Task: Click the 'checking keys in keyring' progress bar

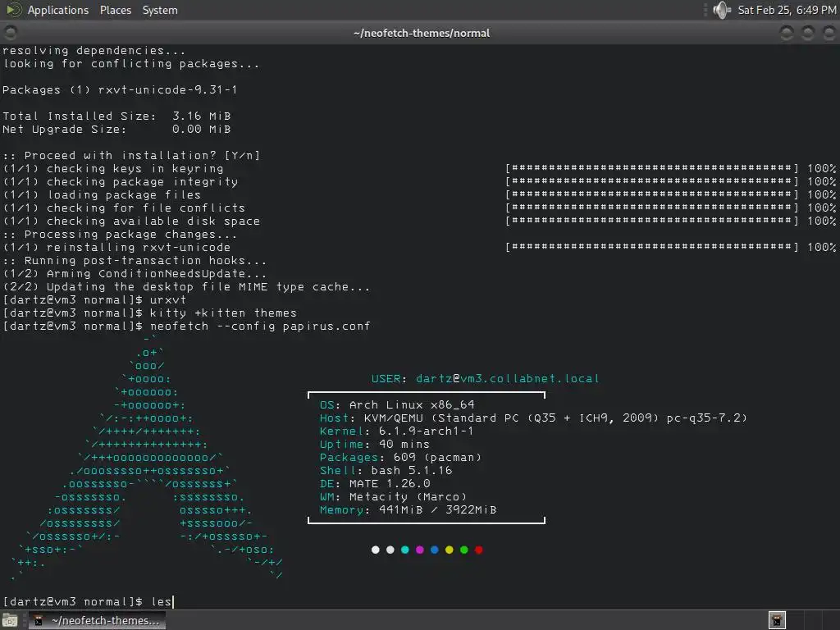Action: (652, 168)
